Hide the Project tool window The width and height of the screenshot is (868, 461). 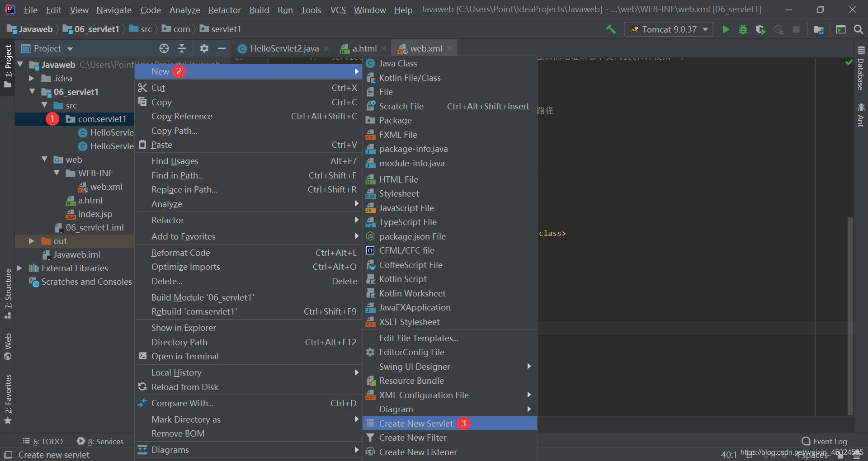pyautogui.click(x=222, y=48)
